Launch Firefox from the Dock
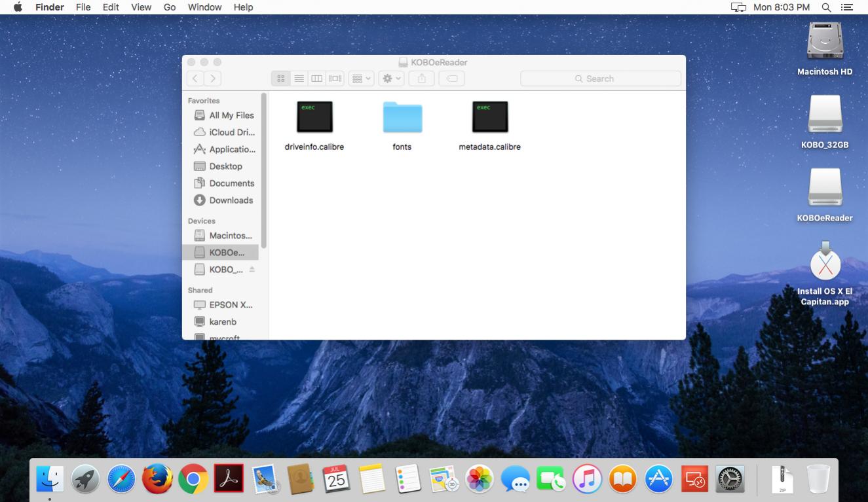The image size is (868, 502). pyautogui.click(x=157, y=480)
